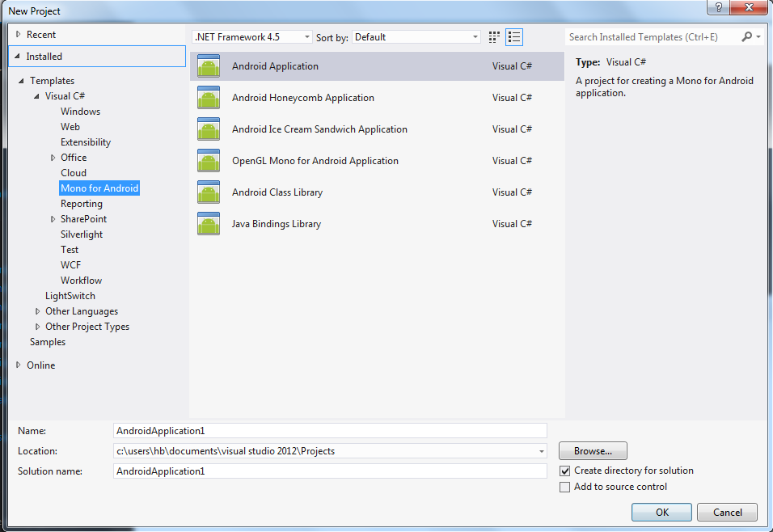Click the search magnifier icon
The height and width of the screenshot is (532, 773).
(746, 36)
